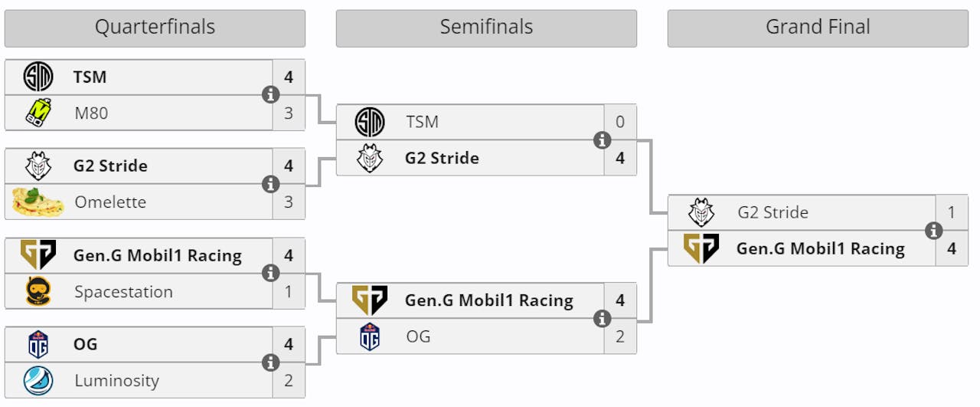
Task: Open info for TSM vs M80 match
Action: pos(270,95)
